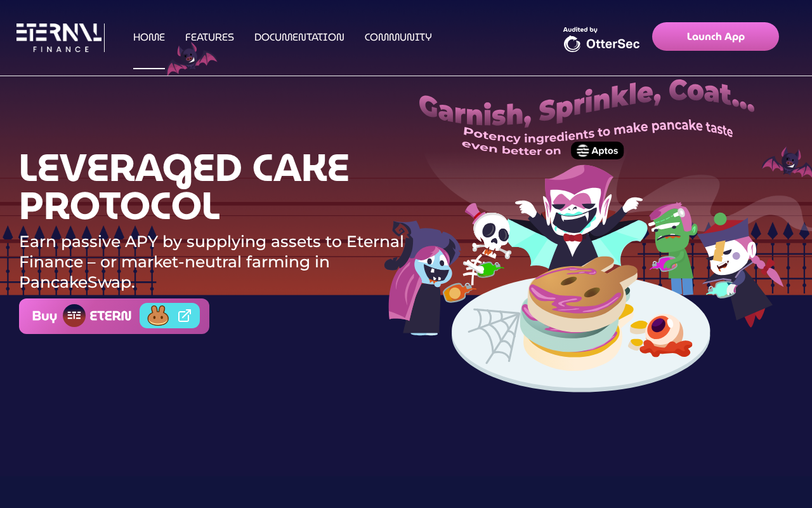Click the Aptos logo badge
The height and width of the screenshot is (508, 812).
(597, 150)
